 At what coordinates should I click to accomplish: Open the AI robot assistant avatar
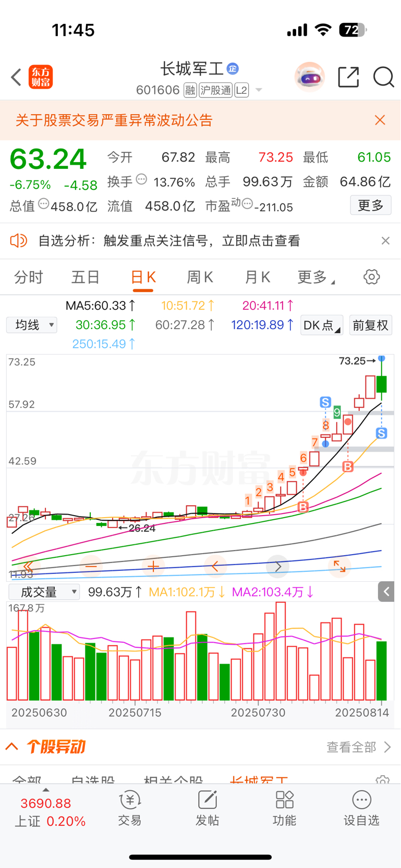(310, 77)
